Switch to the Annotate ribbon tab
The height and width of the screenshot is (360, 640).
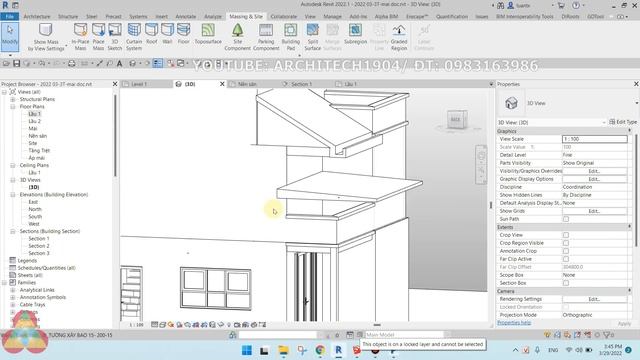coord(186,16)
